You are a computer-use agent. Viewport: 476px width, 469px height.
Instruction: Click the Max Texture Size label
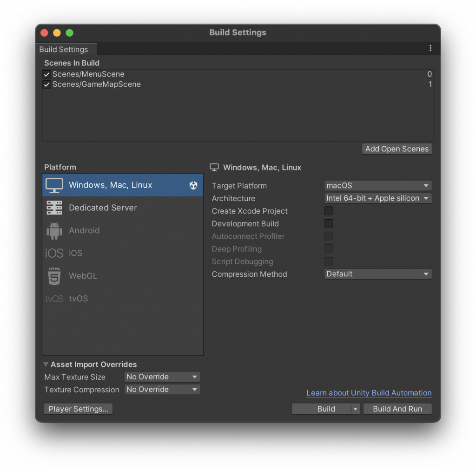pos(75,377)
